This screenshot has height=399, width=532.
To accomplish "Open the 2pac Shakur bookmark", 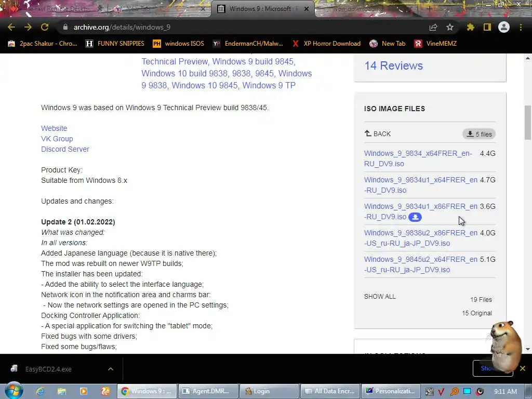I will point(43,44).
